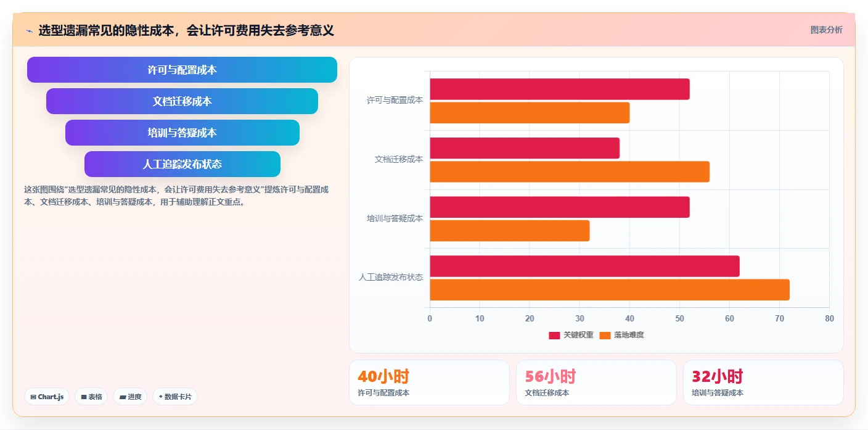Open the 40小时 data card
868x430 pixels.
(x=429, y=382)
